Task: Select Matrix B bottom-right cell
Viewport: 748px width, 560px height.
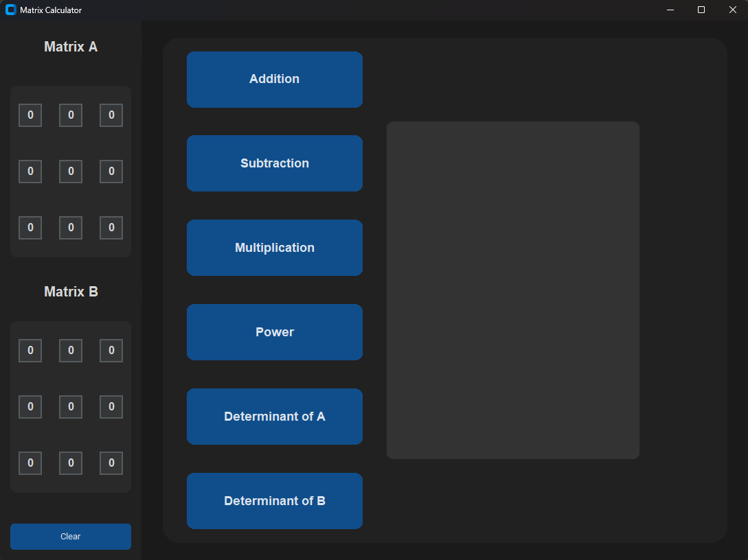Action: pos(111,463)
